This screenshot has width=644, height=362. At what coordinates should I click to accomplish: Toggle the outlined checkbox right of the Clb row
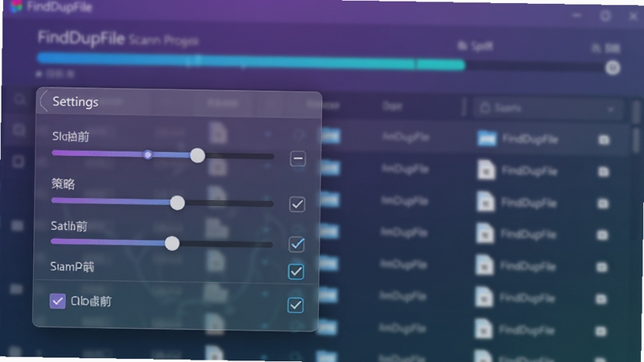[295, 306]
